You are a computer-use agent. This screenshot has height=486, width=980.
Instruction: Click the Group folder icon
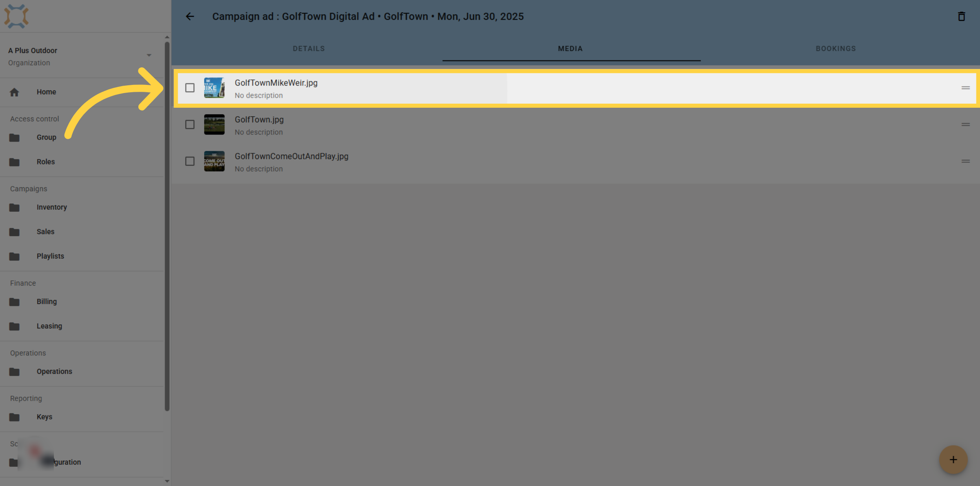point(14,138)
